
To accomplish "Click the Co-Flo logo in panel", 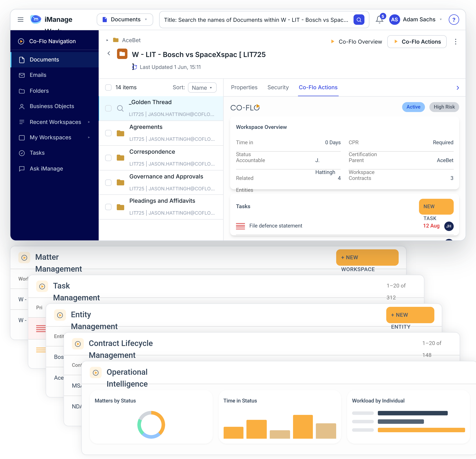I will click(x=245, y=107).
